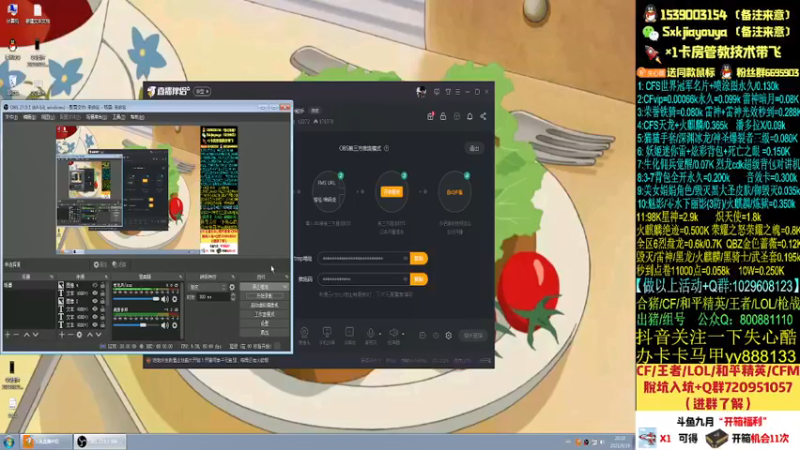Click the Douyu padlock icon near the bell
Viewport: 800px width, 450px height.
click(x=443, y=116)
